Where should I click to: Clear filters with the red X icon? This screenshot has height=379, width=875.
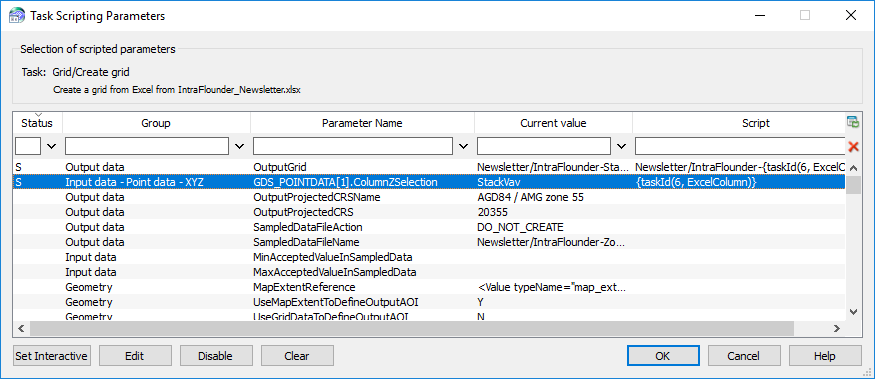pyautogui.click(x=853, y=146)
